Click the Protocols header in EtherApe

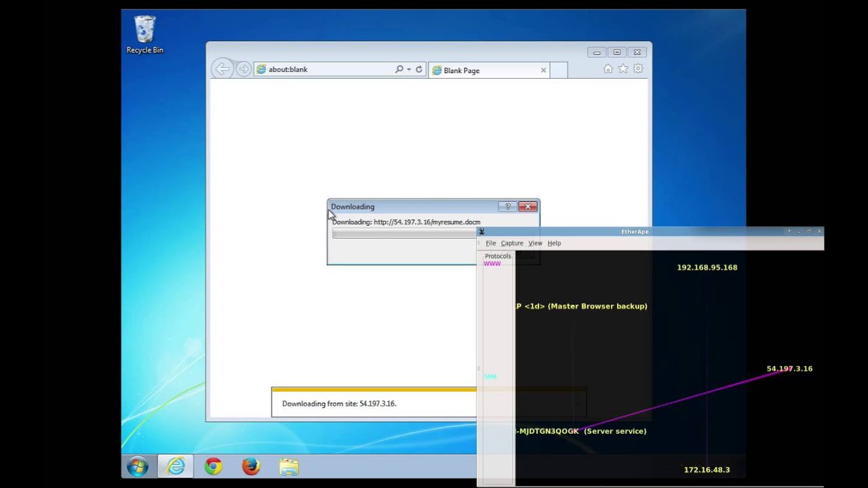coord(498,256)
